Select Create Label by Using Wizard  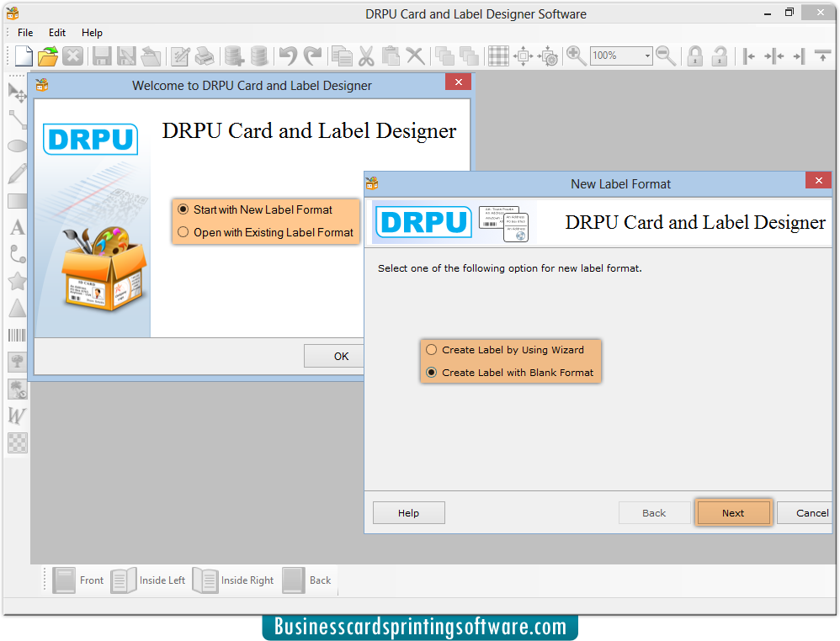pos(505,350)
